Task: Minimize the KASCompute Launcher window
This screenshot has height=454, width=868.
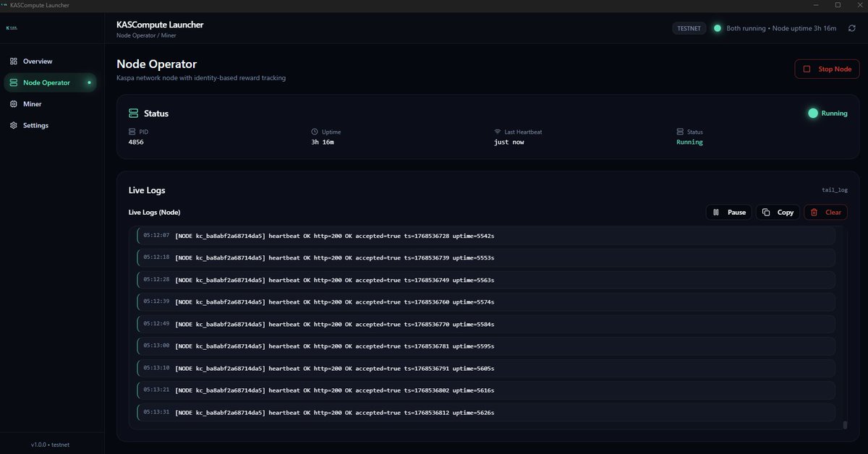Action: (817, 5)
